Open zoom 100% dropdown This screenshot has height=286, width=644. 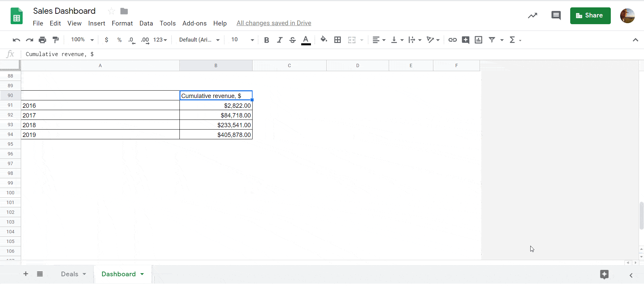coord(83,40)
